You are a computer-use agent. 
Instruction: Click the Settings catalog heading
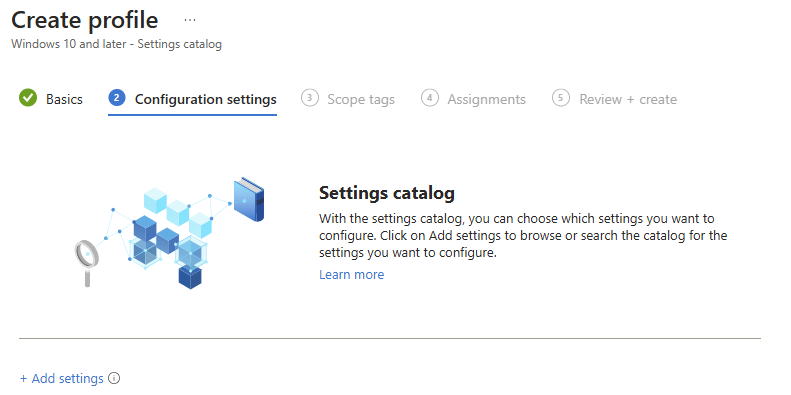386,193
